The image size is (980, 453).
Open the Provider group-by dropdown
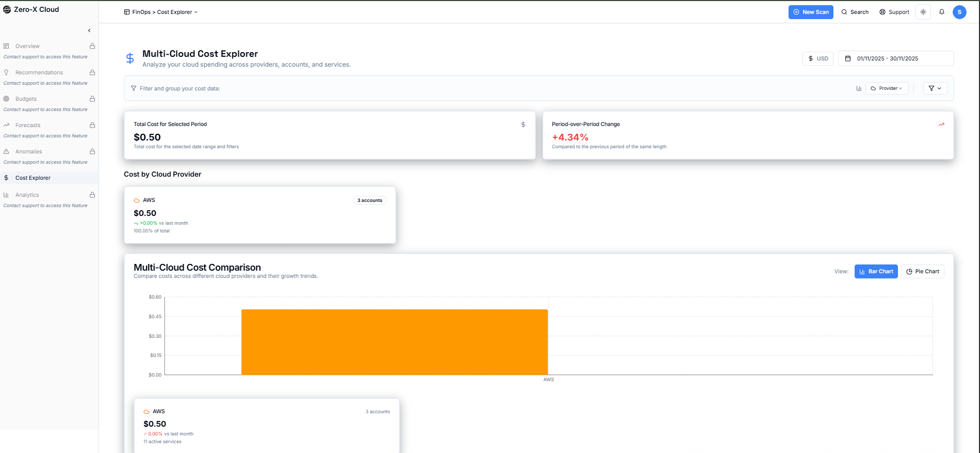click(887, 88)
